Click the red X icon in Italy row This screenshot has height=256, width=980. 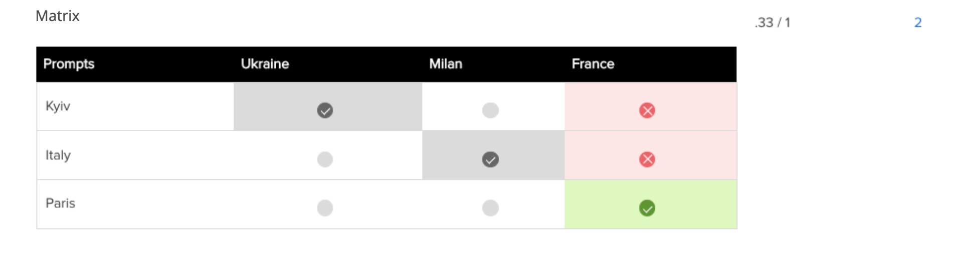pyautogui.click(x=647, y=159)
